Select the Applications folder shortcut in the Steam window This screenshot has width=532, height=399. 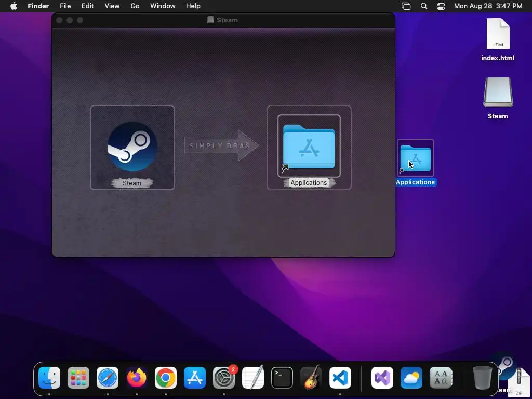click(x=309, y=146)
